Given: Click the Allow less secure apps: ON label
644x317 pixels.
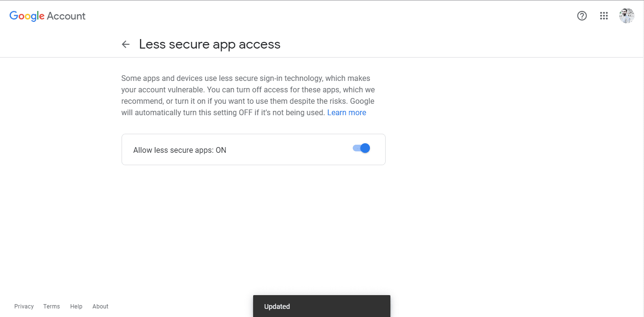Looking at the screenshot, I should (x=180, y=150).
